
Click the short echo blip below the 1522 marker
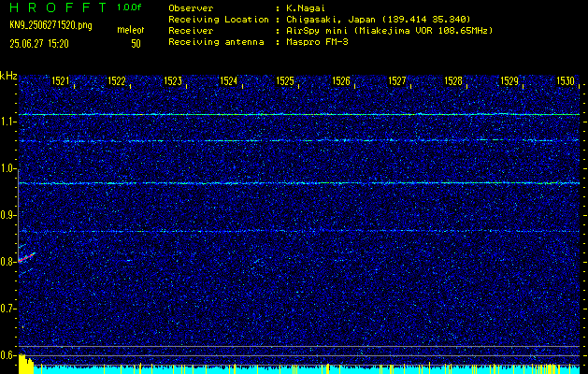[129, 260]
